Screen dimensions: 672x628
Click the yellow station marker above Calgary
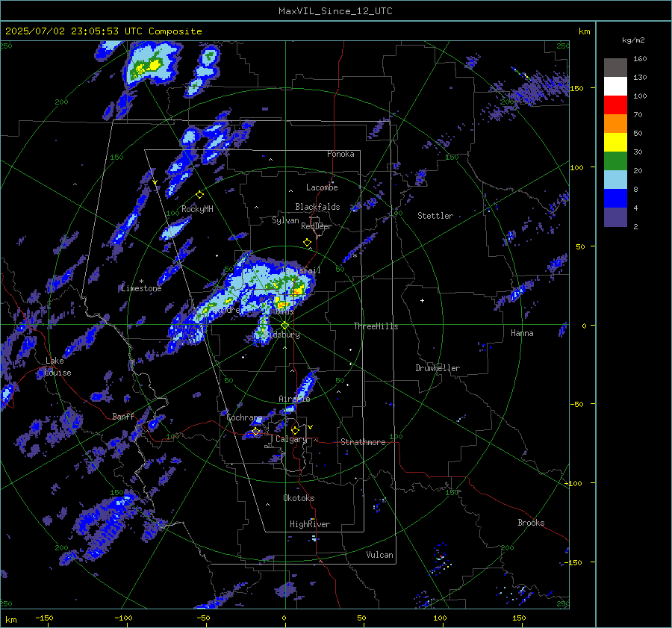coord(295,430)
